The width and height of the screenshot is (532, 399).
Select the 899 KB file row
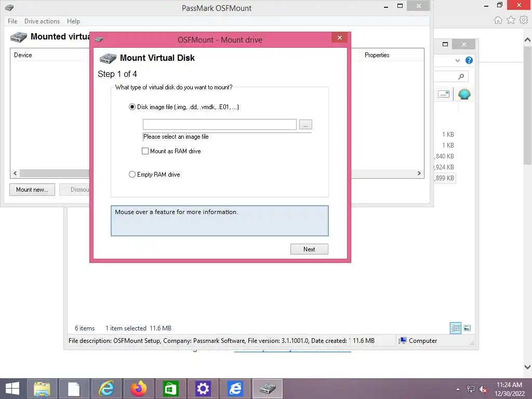(x=445, y=178)
